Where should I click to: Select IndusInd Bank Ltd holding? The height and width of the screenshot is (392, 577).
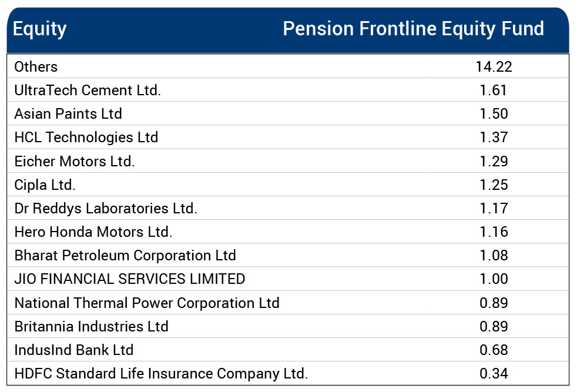[x=74, y=350]
